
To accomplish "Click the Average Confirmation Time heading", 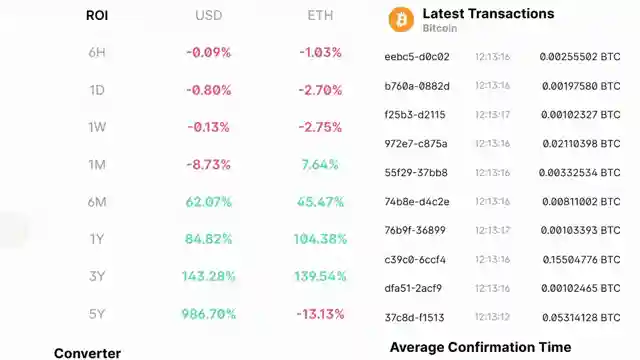I will tap(480, 347).
